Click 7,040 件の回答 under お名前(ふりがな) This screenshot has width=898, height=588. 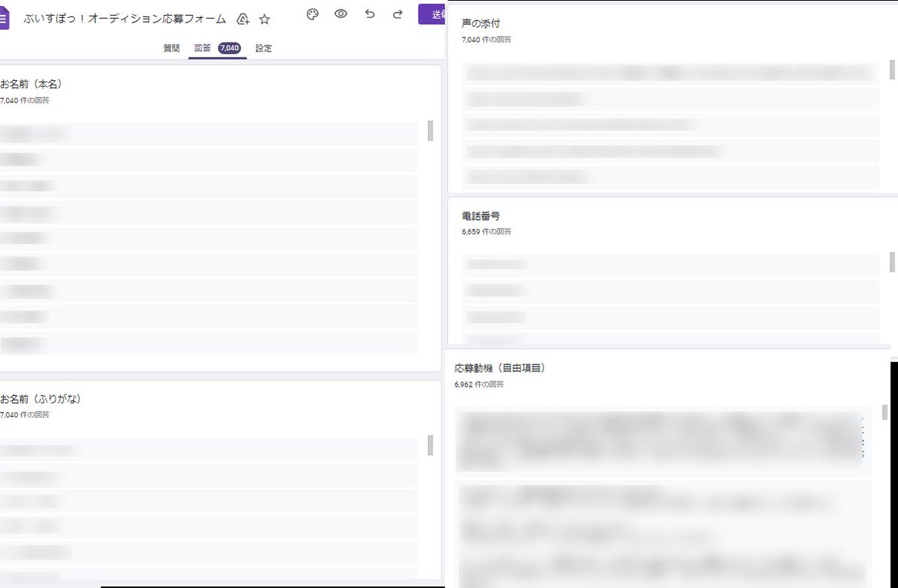click(x=25, y=415)
